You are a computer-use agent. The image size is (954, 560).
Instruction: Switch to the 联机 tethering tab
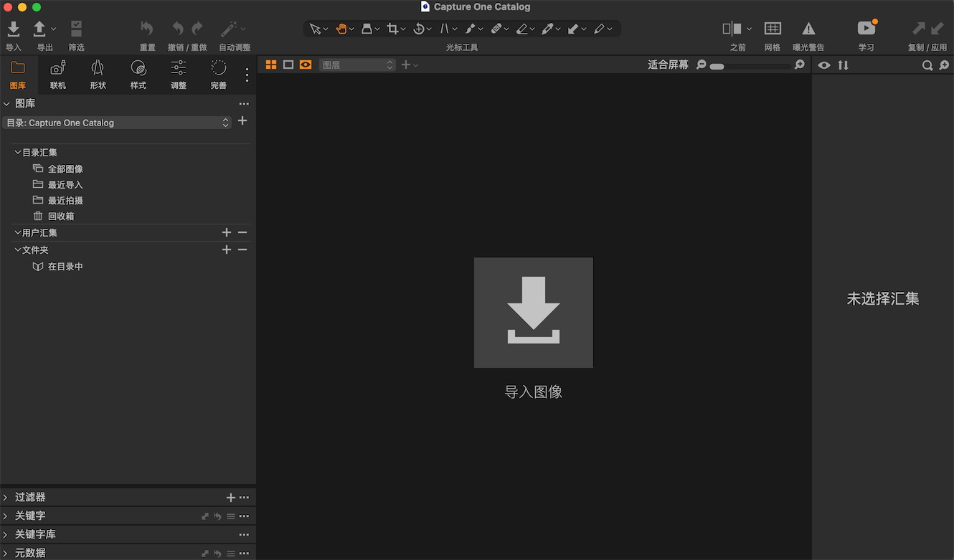pos(58,75)
